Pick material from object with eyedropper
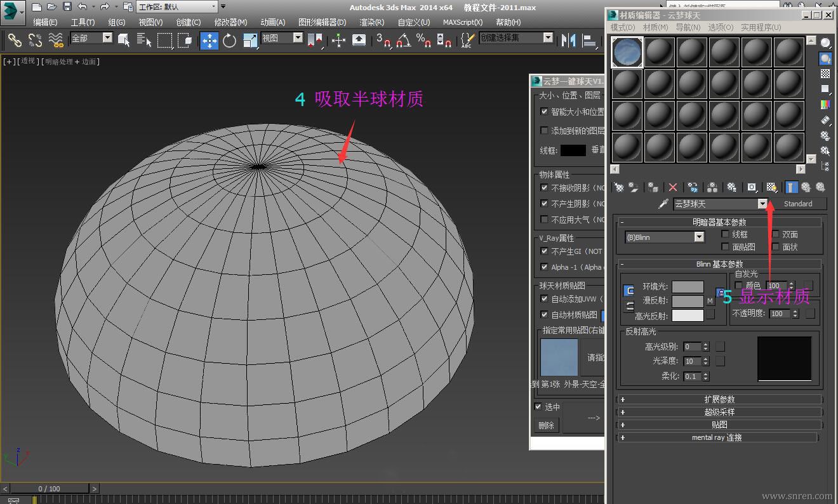 663,204
